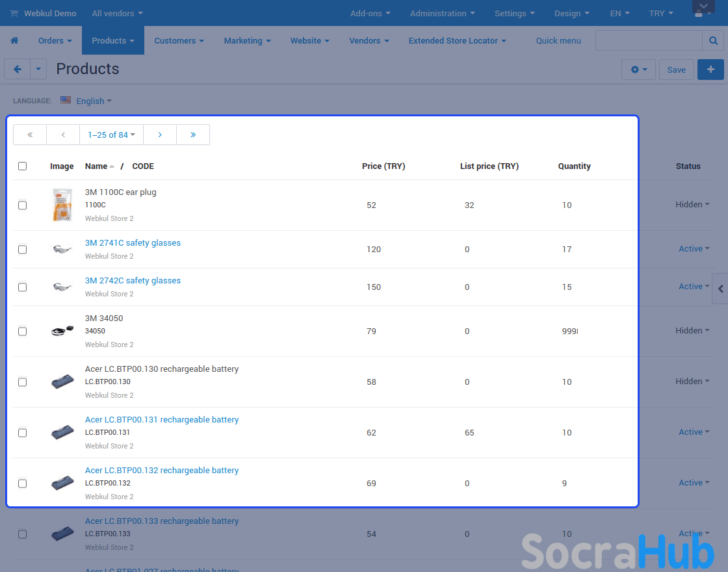Open the Marketing menu
The height and width of the screenshot is (572, 728).
(247, 40)
